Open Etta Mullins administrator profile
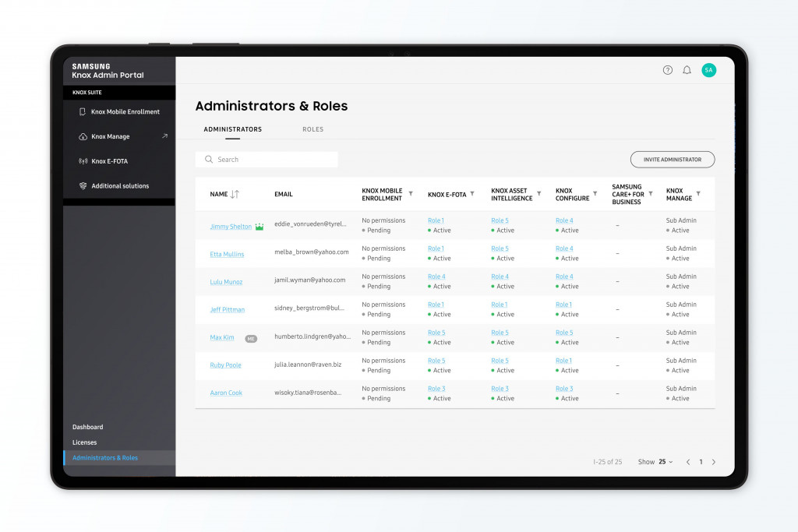Image resolution: width=798 pixels, height=532 pixels. click(x=226, y=252)
